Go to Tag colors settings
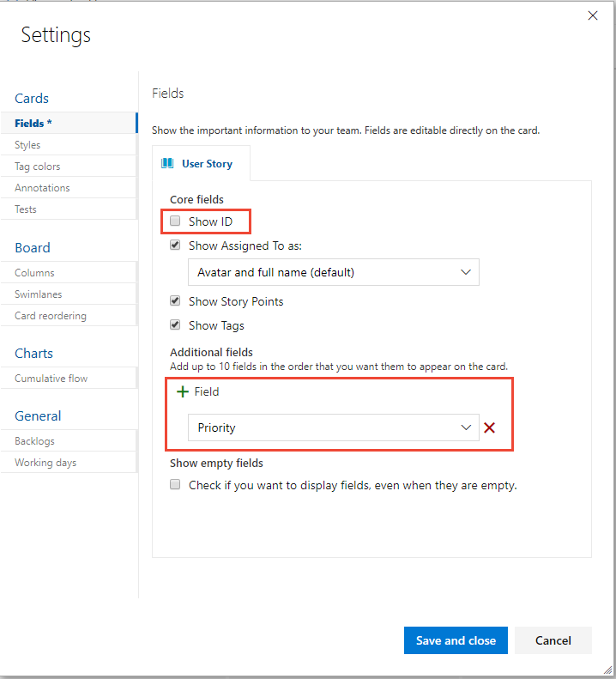The image size is (616, 679). (x=69, y=167)
